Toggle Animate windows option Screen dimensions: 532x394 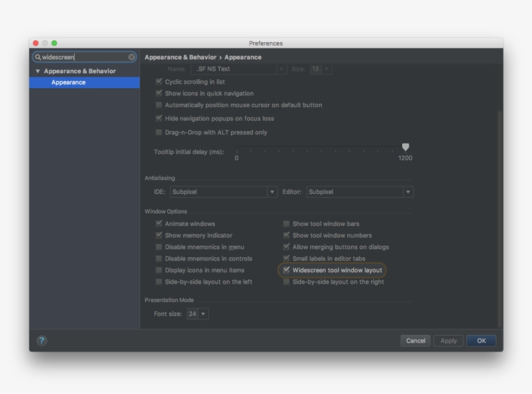(158, 223)
